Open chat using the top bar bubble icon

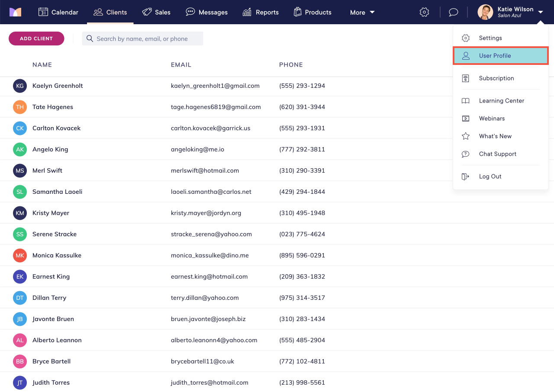[x=453, y=12]
